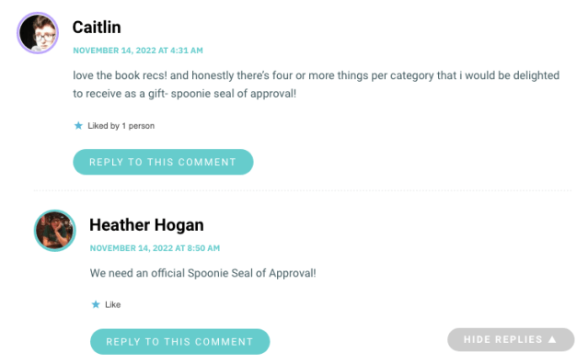Screen dimensions: 588x364
Task: Click comment line 'to receive as a gift'
Action: click(x=185, y=93)
